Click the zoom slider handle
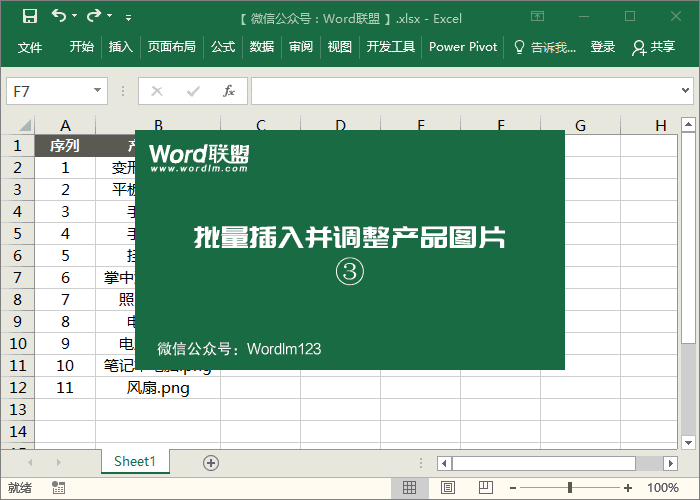 [570, 488]
